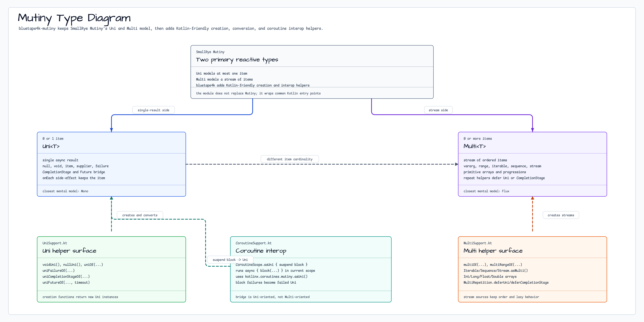This screenshot has height=322, width=644.
Task: Click primitive arrays and progressions line
Action: (x=495, y=172)
